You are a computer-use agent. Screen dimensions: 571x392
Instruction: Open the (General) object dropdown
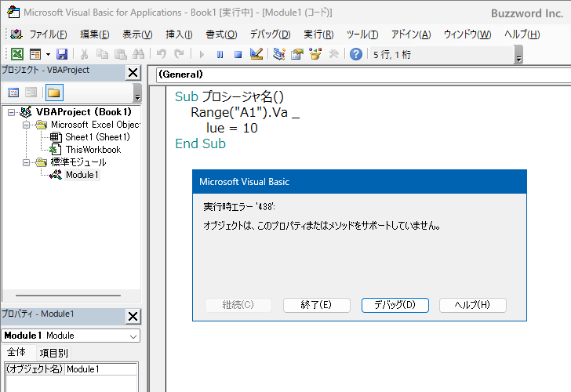(363, 74)
